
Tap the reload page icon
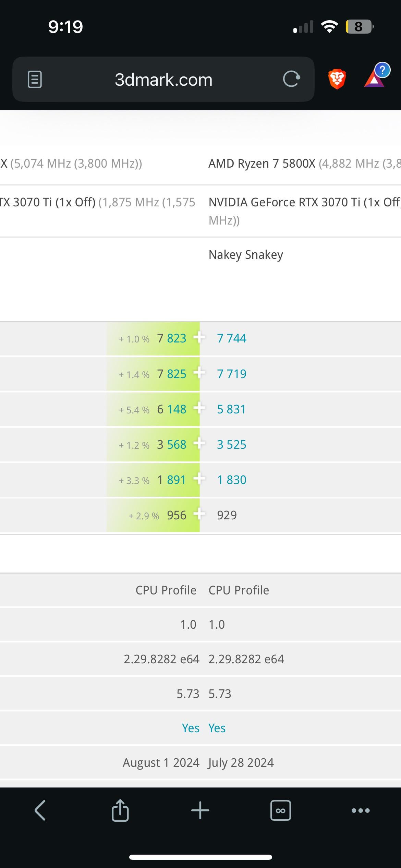(291, 79)
